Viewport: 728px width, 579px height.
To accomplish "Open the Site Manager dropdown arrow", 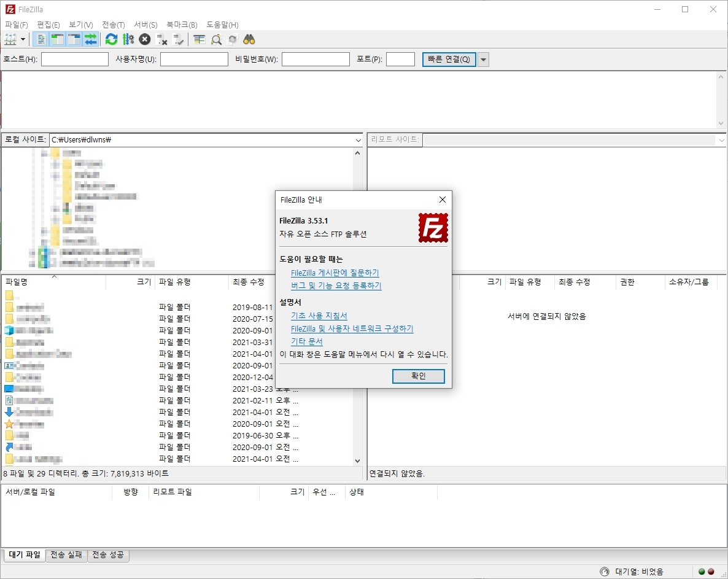I will [23, 39].
